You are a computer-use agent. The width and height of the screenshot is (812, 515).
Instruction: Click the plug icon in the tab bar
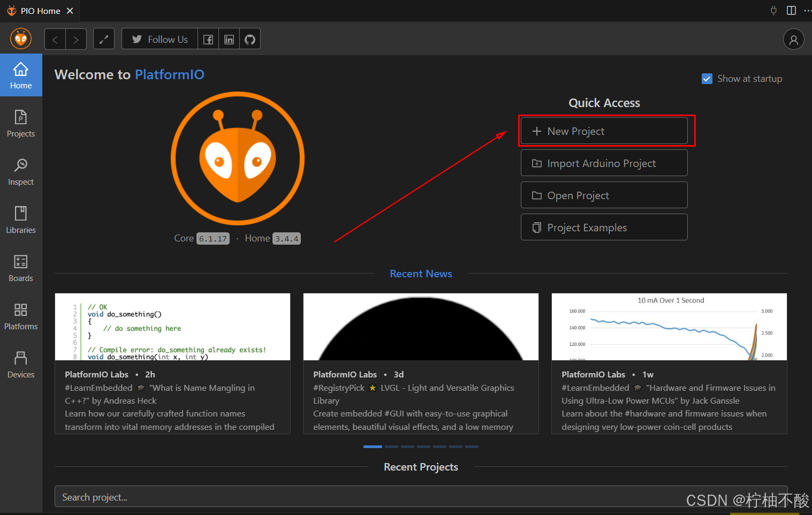click(x=773, y=10)
